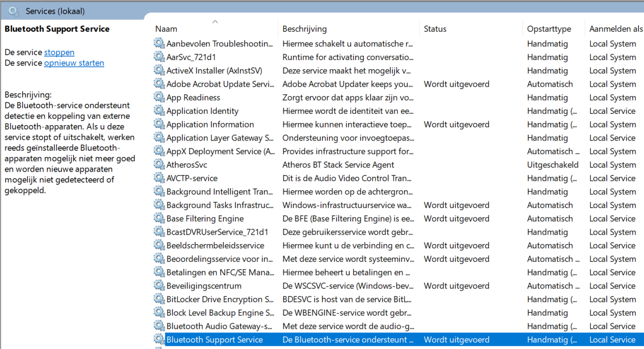Restart the service with opnieuw starten link
Screen dimensions: 644x349
(74, 63)
